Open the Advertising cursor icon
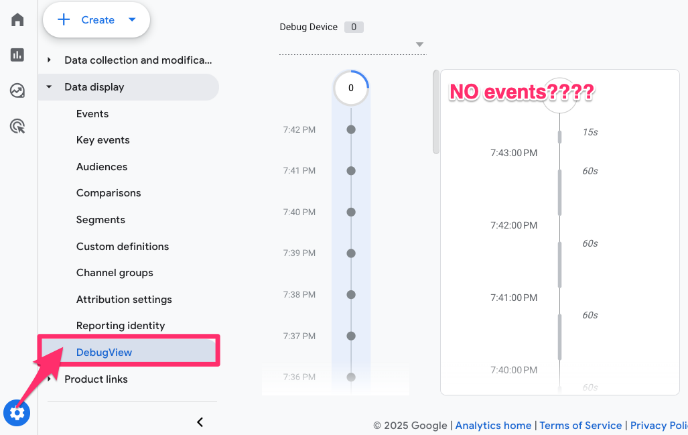This screenshot has width=688, height=435. (x=18, y=126)
